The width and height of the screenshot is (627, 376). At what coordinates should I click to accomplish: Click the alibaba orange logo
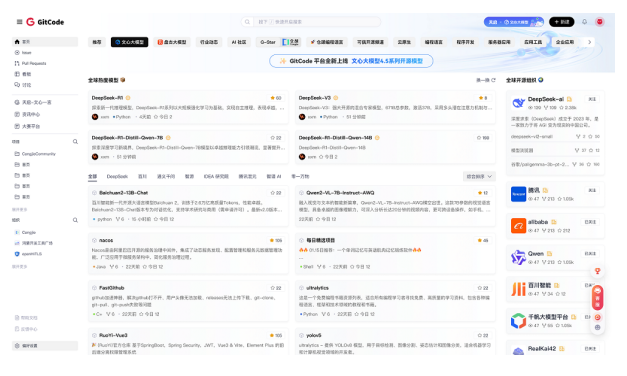tap(518, 226)
